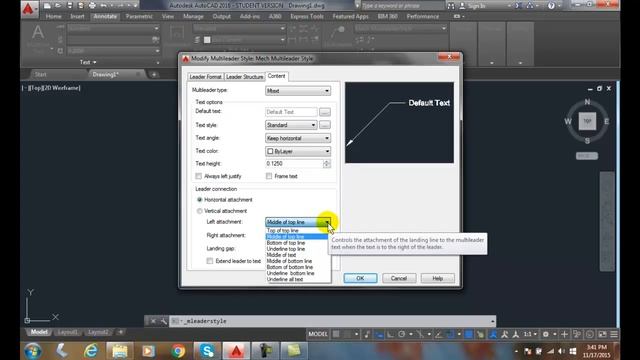The width and height of the screenshot is (640, 360).
Task: Click the new file tab plus button
Action: tap(154, 74)
